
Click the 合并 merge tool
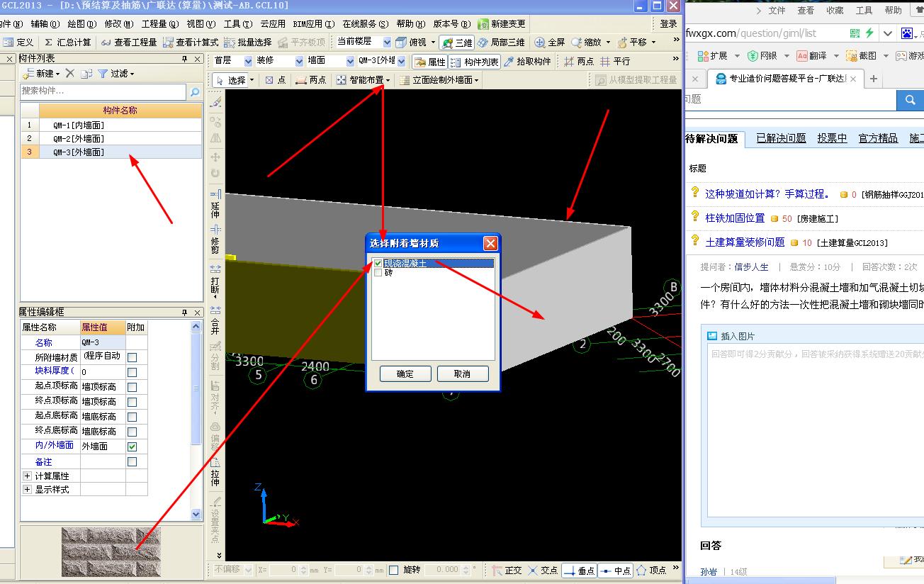click(215, 321)
